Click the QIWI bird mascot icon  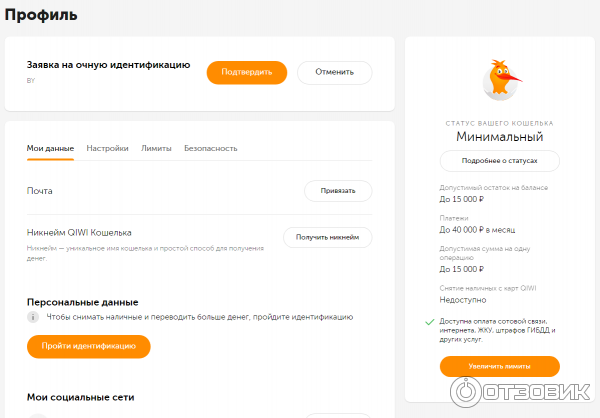pos(499,79)
